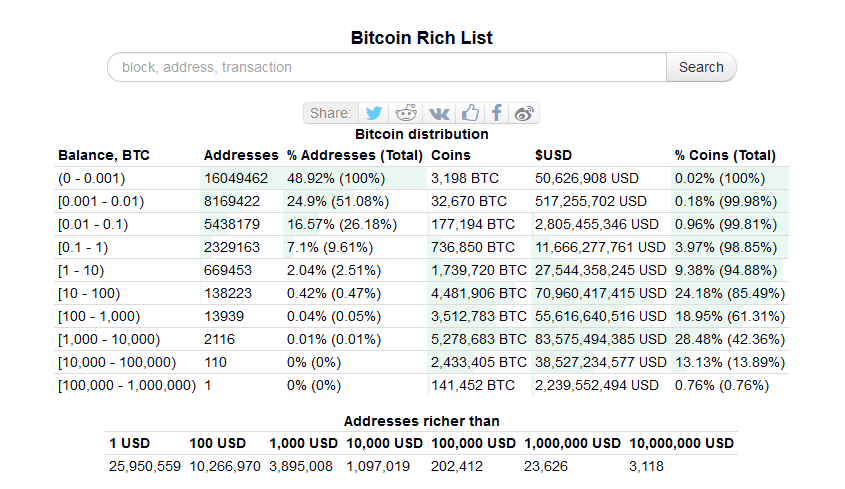Select the Balance, BTC column header

[104, 155]
